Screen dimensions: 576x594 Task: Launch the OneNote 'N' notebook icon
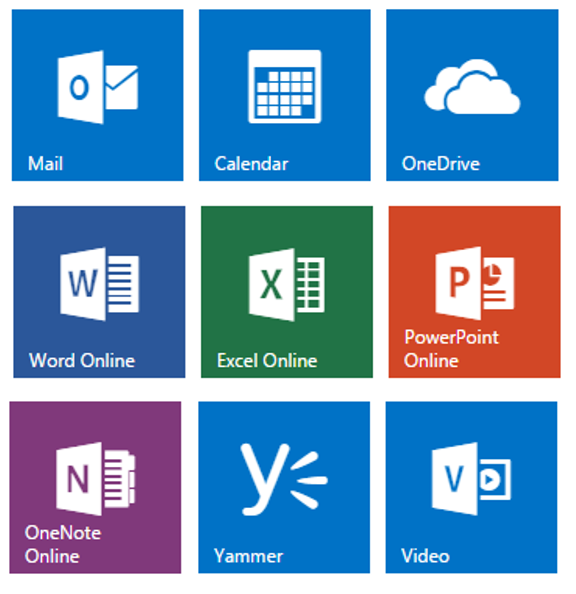(95, 478)
